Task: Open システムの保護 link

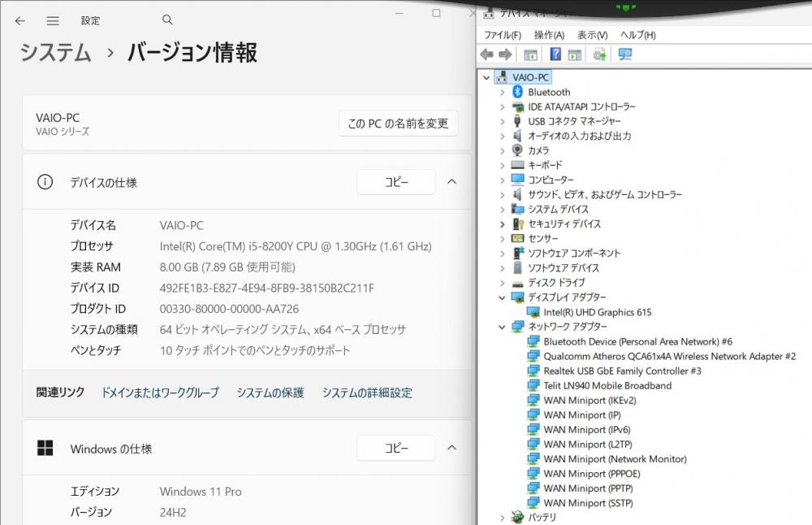Action: click(270, 393)
